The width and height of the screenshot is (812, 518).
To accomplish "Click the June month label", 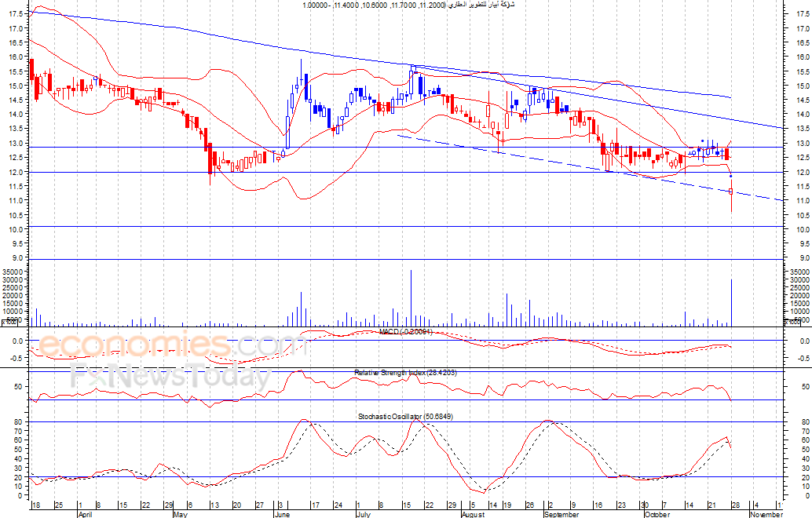I will coord(282,514).
